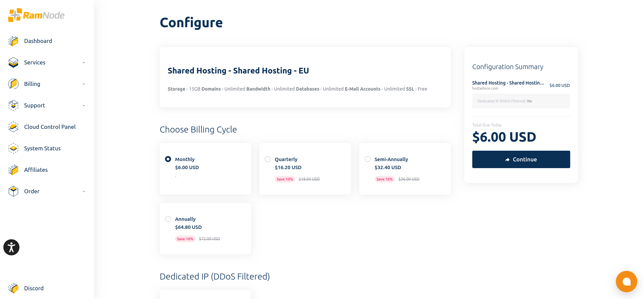Screen dimensions: 644x299
Task: Click the struck-through $72.00 USD price
Action: (x=209, y=239)
